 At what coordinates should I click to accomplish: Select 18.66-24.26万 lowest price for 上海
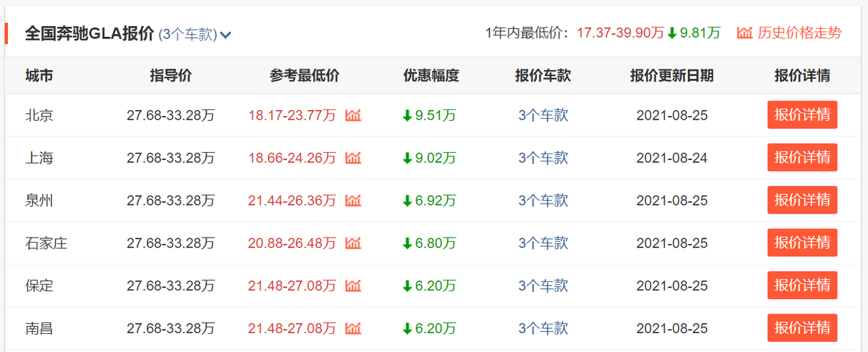(x=292, y=158)
